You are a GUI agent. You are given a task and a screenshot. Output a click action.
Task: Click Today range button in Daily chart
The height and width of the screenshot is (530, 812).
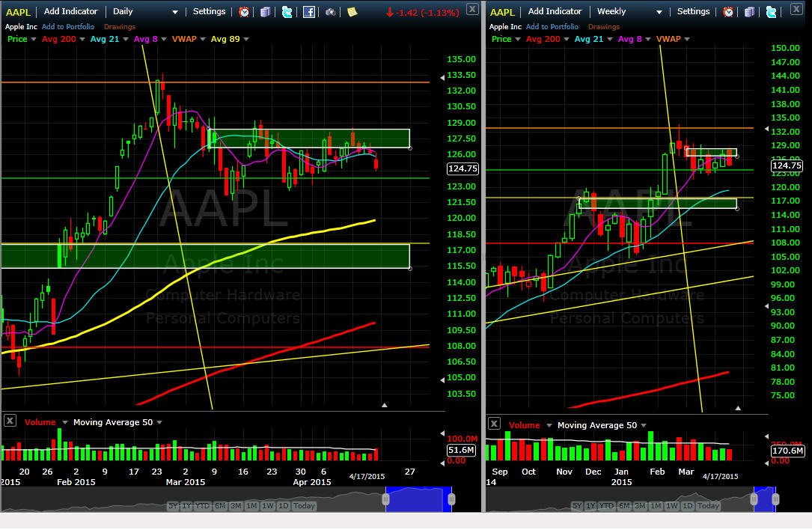[x=304, y=506]
